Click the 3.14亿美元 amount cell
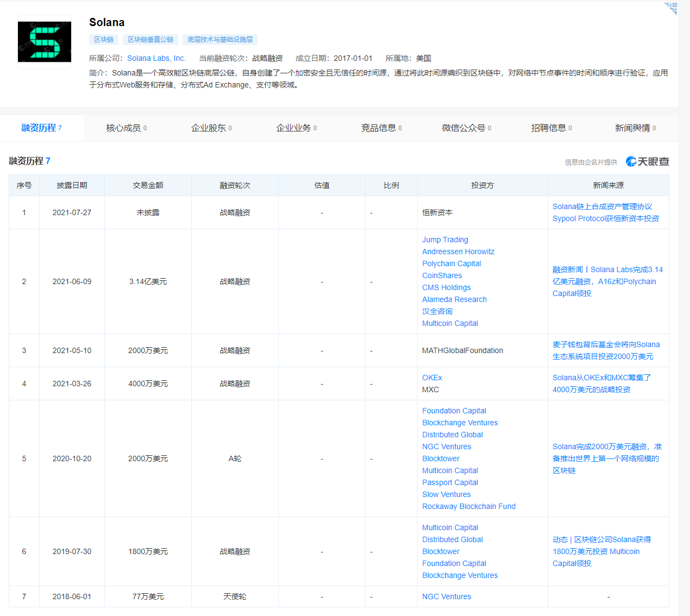 coord(148,281)
